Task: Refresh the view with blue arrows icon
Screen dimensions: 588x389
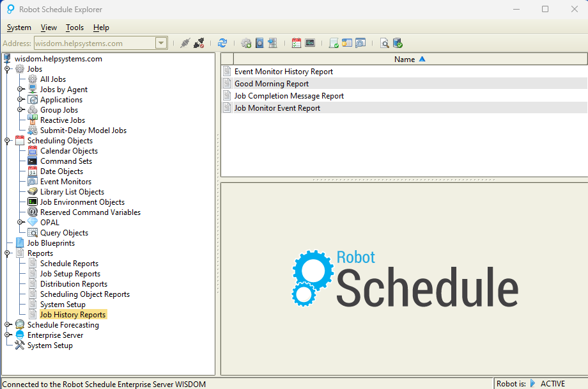Action: click(x=222, y=43)
